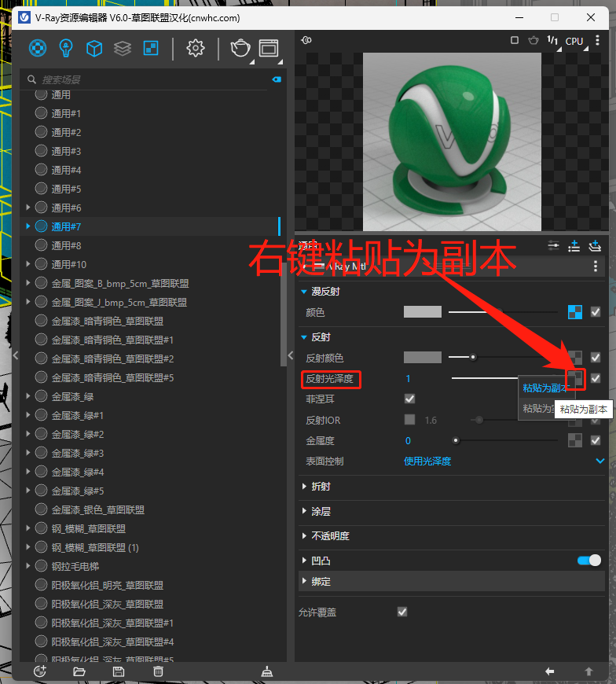This screenshot has width=616, height=684.
Task: Click the asset list vertical scrollbar
Action: coord(284,314)
